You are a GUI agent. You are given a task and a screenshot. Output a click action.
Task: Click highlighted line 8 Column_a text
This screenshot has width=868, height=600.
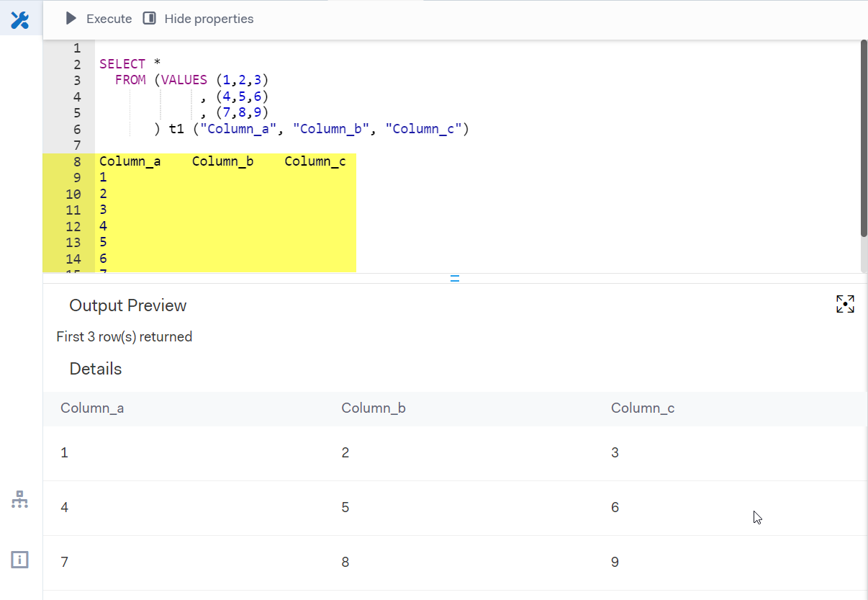point(130,161)
